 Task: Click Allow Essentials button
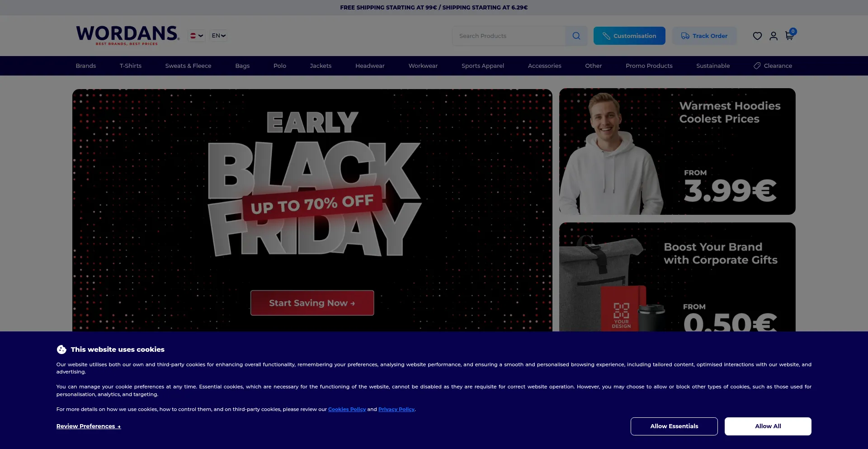(x=674, y=426)
